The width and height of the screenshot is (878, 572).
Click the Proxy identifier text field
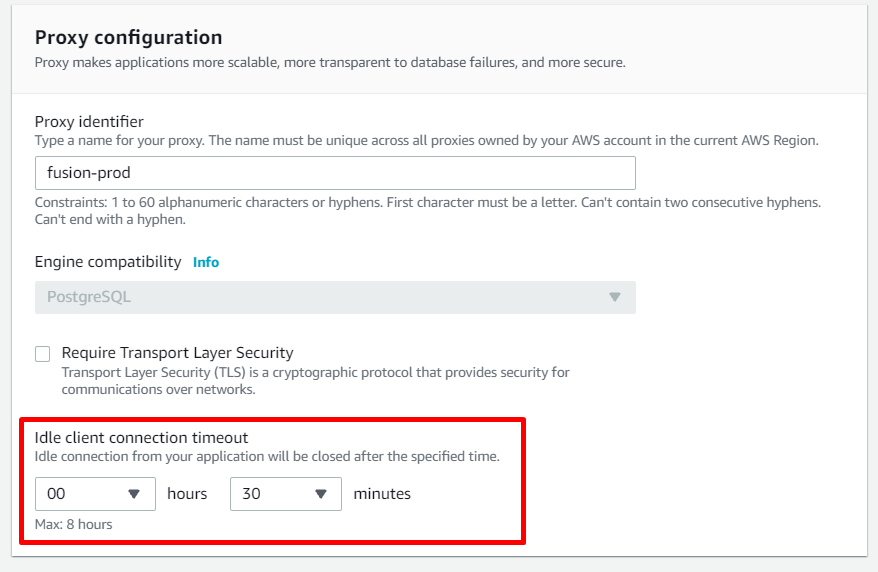[x=335, y=173]
